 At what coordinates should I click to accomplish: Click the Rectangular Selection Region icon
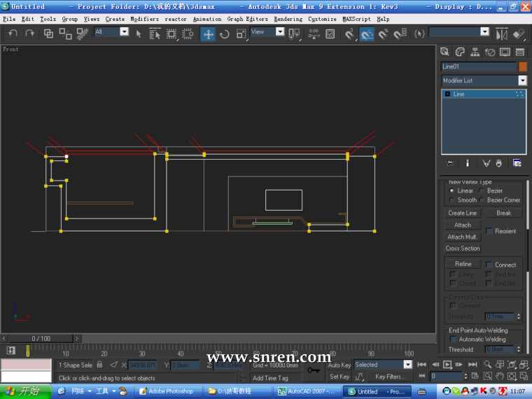coord(171,34)
